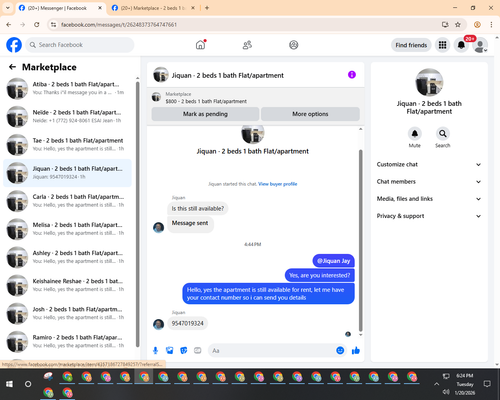Click the 'Yes, are you interested?' message
This screenshot has width=500, height=400.
click(320, 275)
